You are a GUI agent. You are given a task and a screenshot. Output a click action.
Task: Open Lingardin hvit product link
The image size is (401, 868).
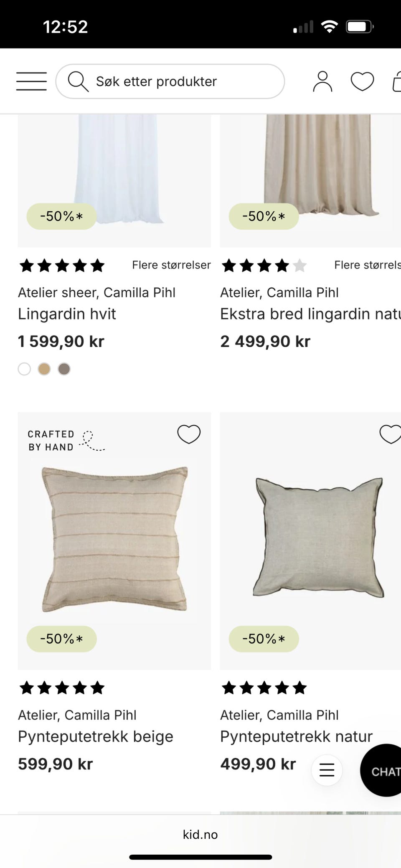(67, 314)
